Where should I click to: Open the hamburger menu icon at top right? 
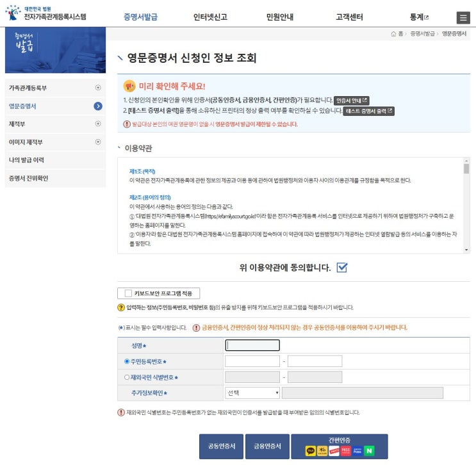(x=463, y=17)
